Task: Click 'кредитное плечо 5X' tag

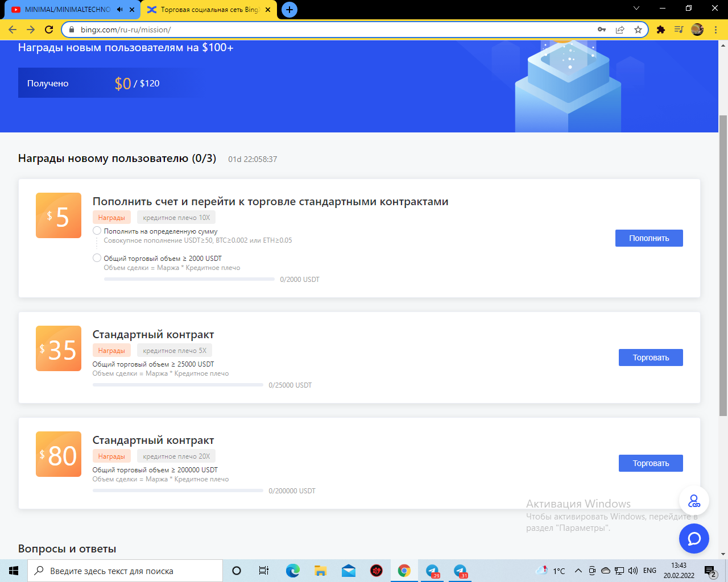Action: coord(175,351)
